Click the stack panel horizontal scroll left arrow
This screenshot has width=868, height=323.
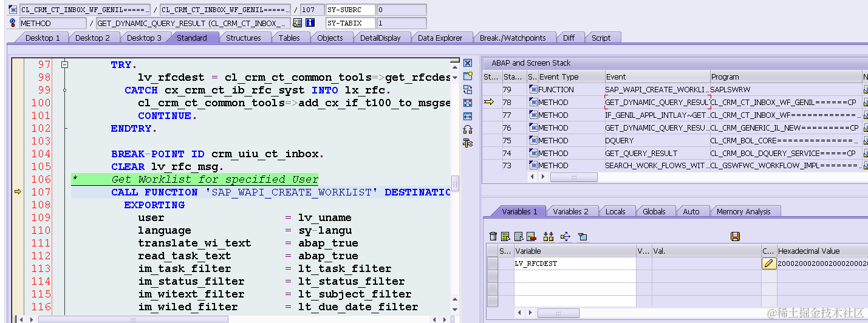click(x=533, y=177)
